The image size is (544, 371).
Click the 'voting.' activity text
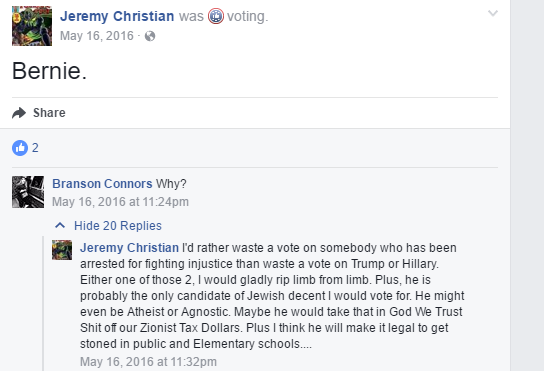(x=248, y=16)
